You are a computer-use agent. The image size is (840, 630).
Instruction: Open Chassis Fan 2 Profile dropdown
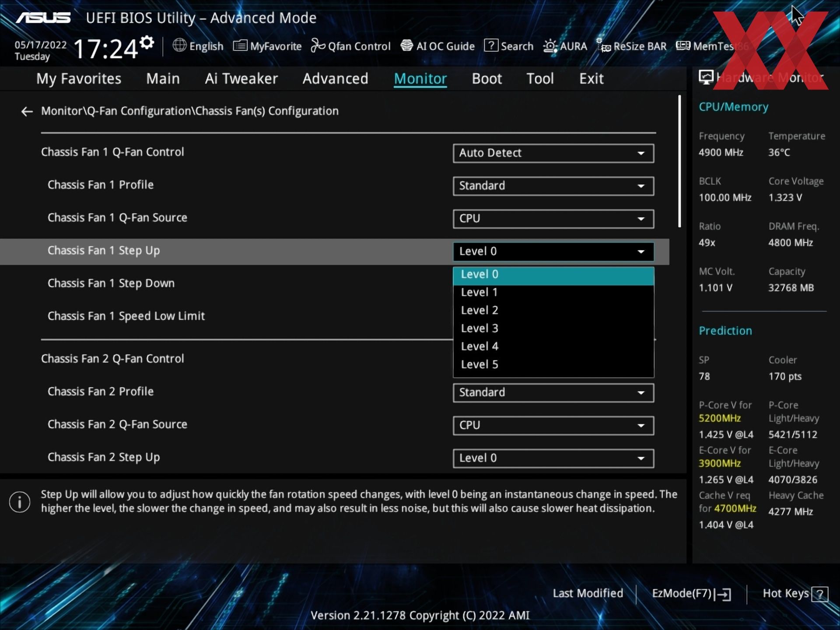553,392
